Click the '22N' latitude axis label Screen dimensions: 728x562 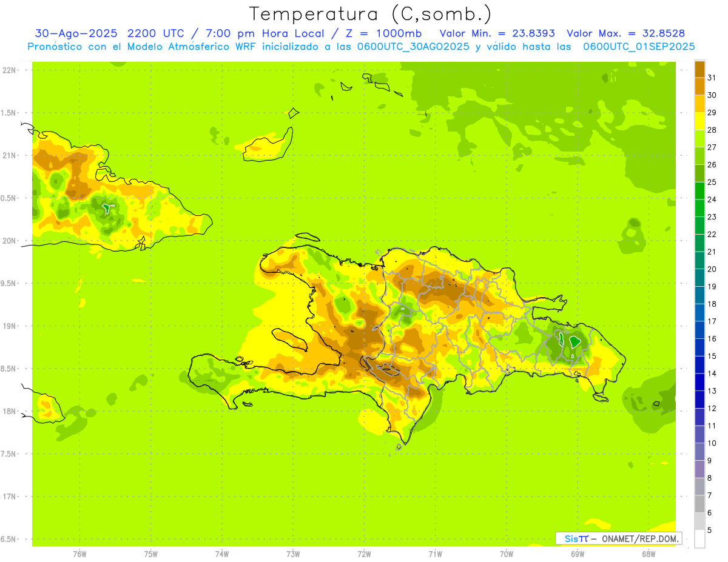10,70
